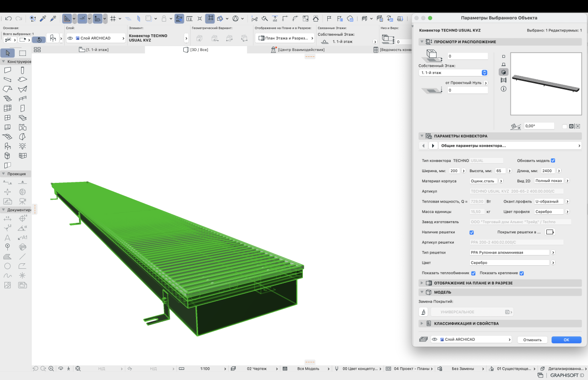Disable the Показать крепление checkbox
Viewport: 588px width, 380px height.
click(522, 273)
